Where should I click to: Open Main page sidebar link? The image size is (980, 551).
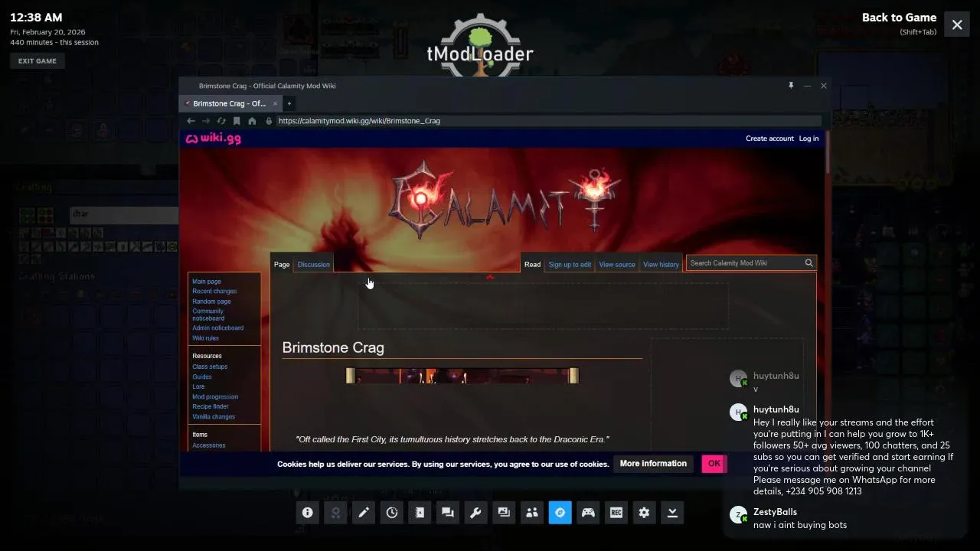click(207, 282)
